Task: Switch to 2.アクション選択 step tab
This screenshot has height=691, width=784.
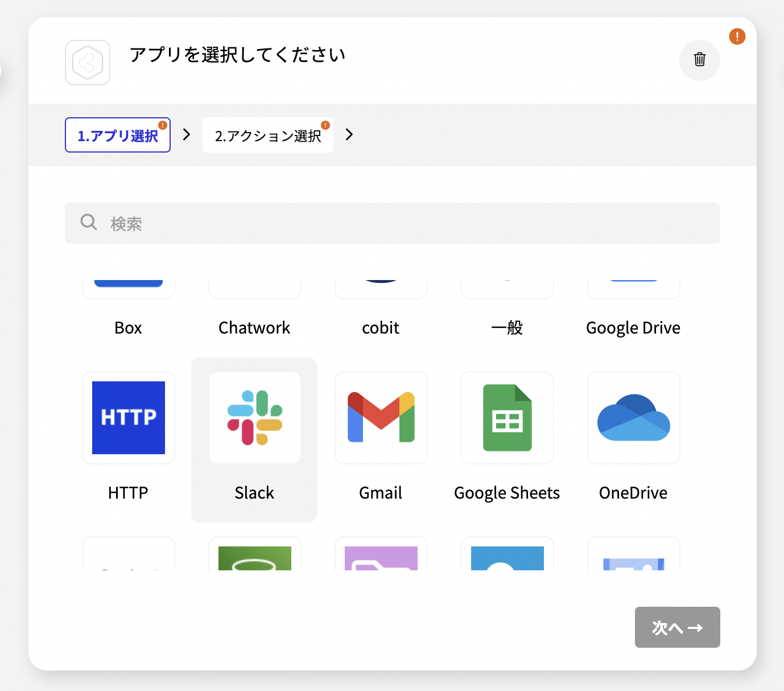Action: point(268,135)
